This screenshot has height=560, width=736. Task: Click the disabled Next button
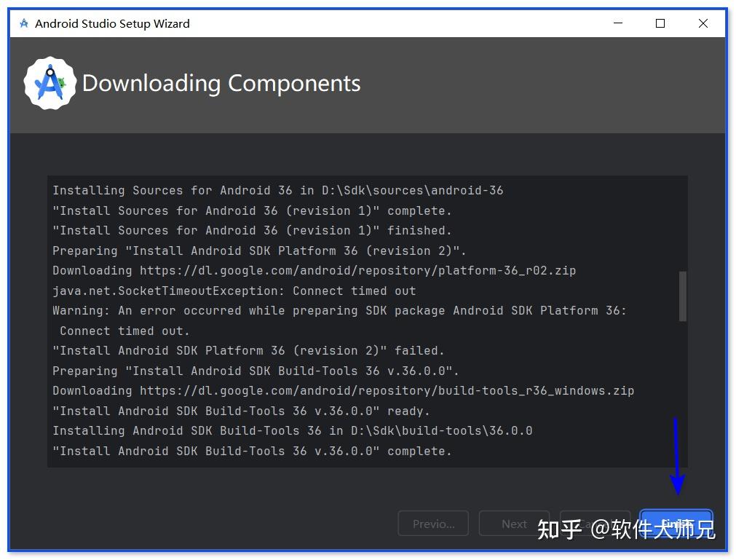pyautogui.click(x=514, y=524)
